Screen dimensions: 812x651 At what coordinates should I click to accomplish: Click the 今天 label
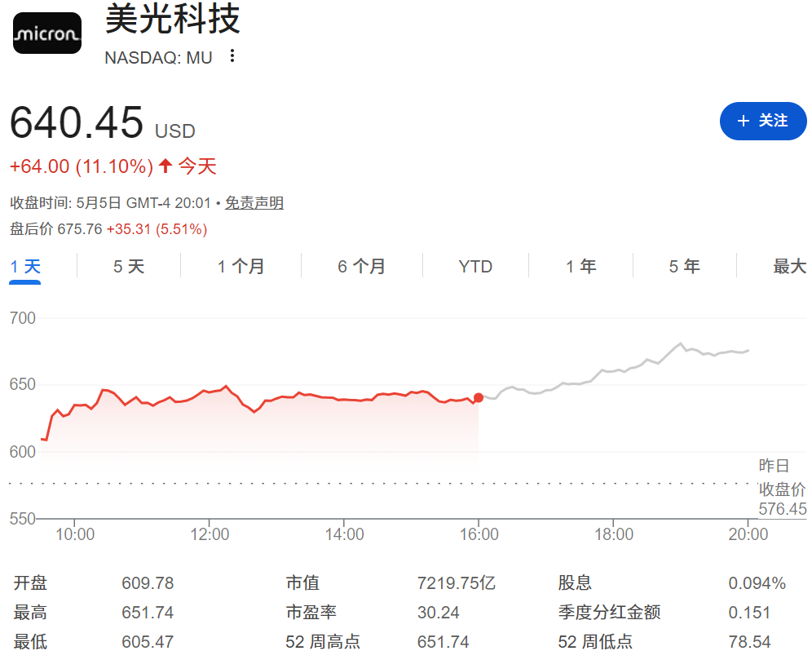coord(197,166)
